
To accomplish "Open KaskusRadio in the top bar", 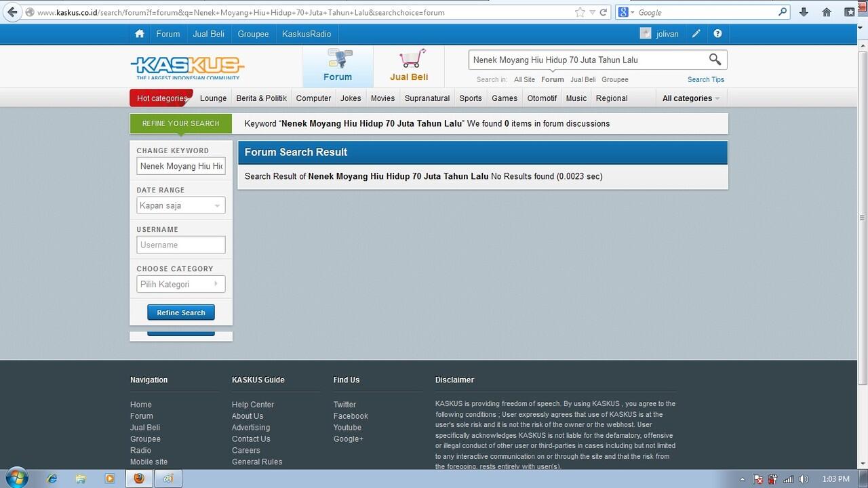I will 307,34.
